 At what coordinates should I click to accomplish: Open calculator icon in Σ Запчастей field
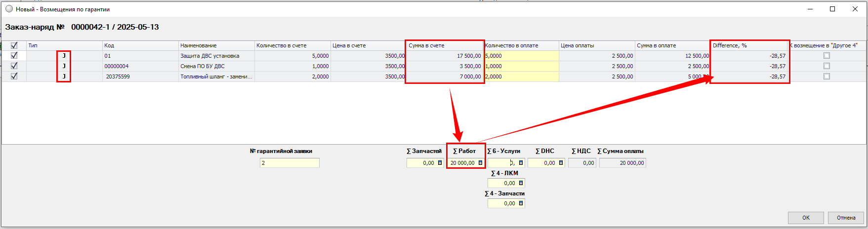coord(440,163)
